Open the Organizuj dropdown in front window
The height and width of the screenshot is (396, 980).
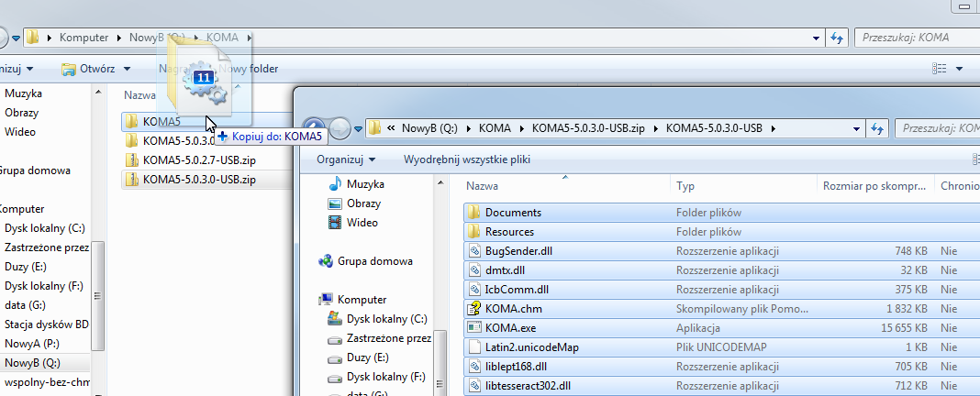click(x=346, y=159)
